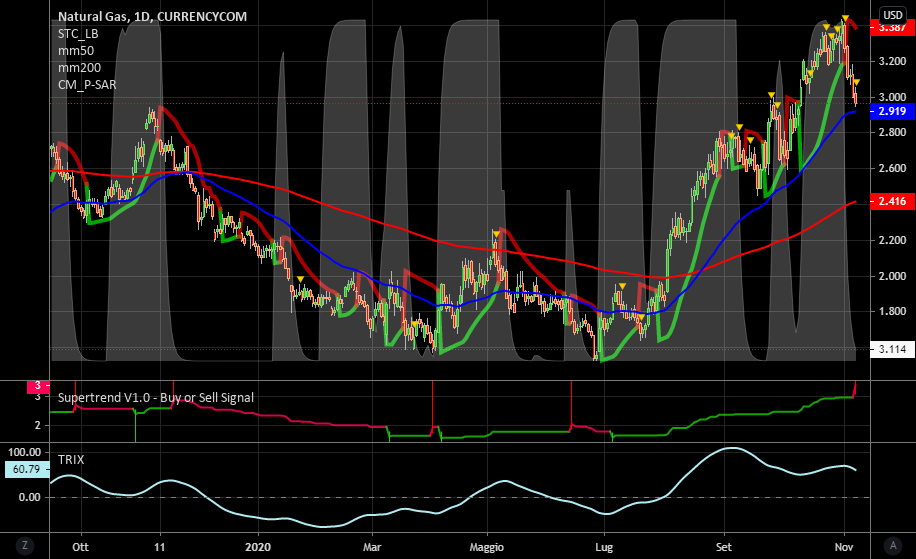Open the USD currency selector

coord(893,15)
